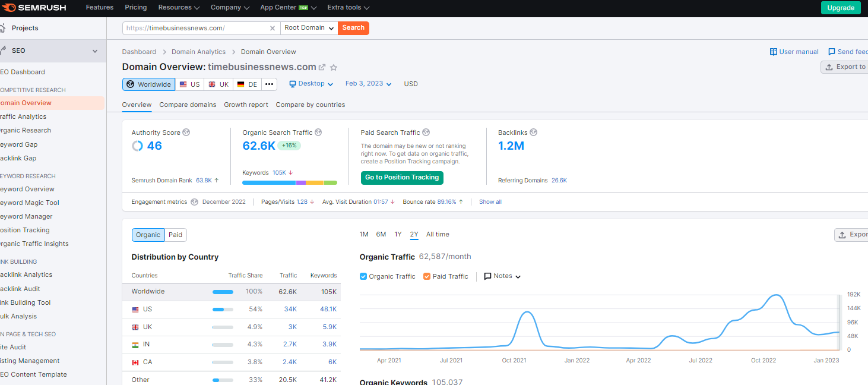The image size is (868, 385).
Task: Click the info icon next to Backlinks
Action: (x=533, y=132)
